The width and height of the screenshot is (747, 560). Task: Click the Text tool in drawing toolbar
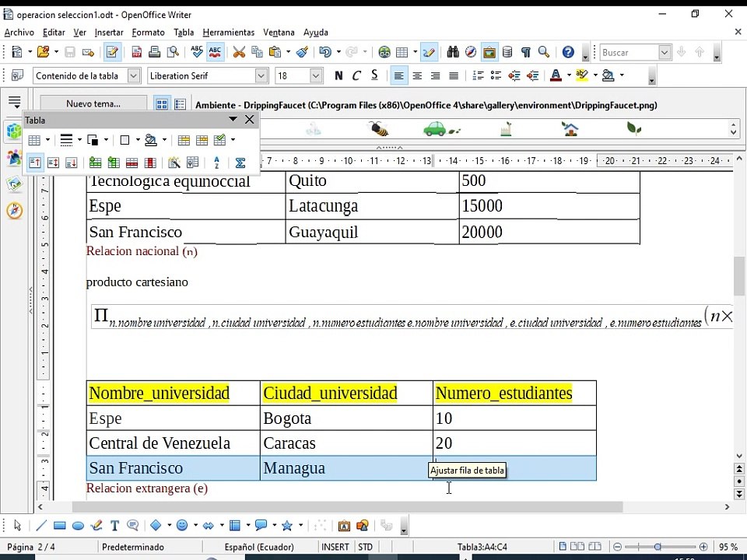pyautogui.click(x=114, y=525)
